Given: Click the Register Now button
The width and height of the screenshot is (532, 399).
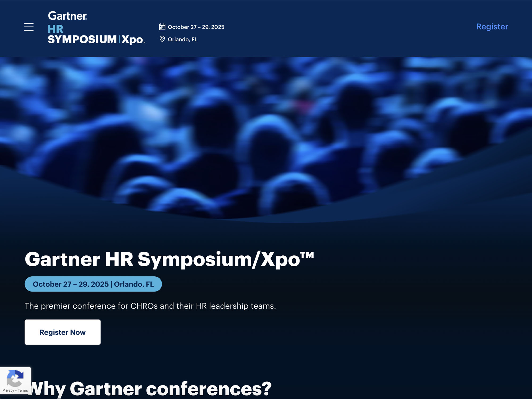Looking at the screenshot, I should coord(63,332).
